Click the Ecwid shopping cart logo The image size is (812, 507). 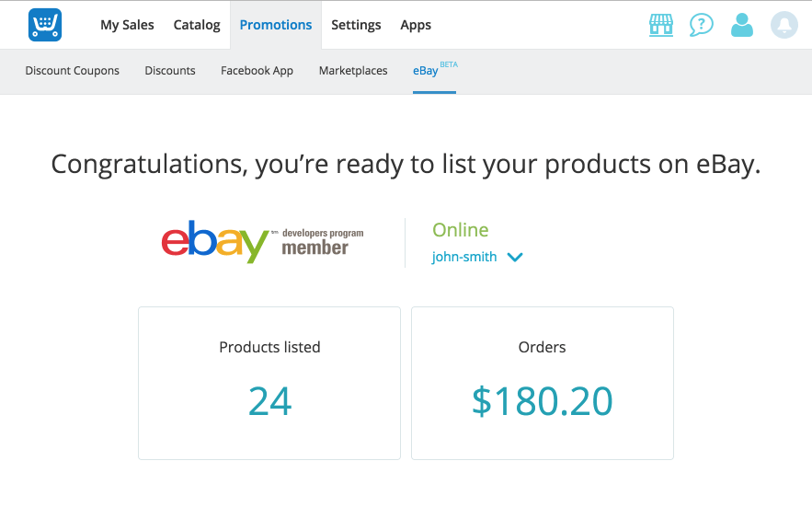[45, 25]
